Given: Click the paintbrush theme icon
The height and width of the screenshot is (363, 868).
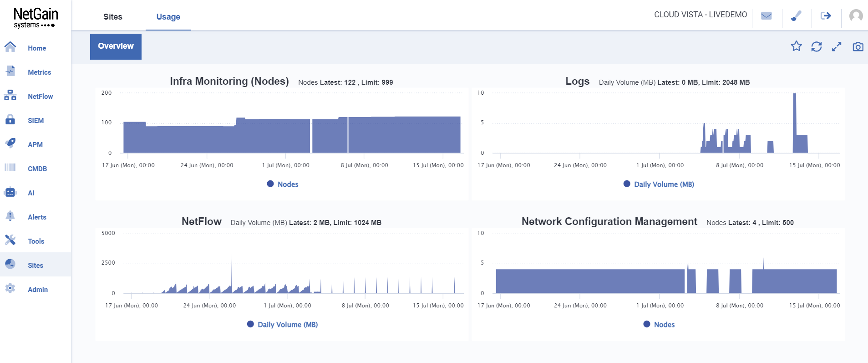Looking at the screenshot, I should [x=796, y=16].
